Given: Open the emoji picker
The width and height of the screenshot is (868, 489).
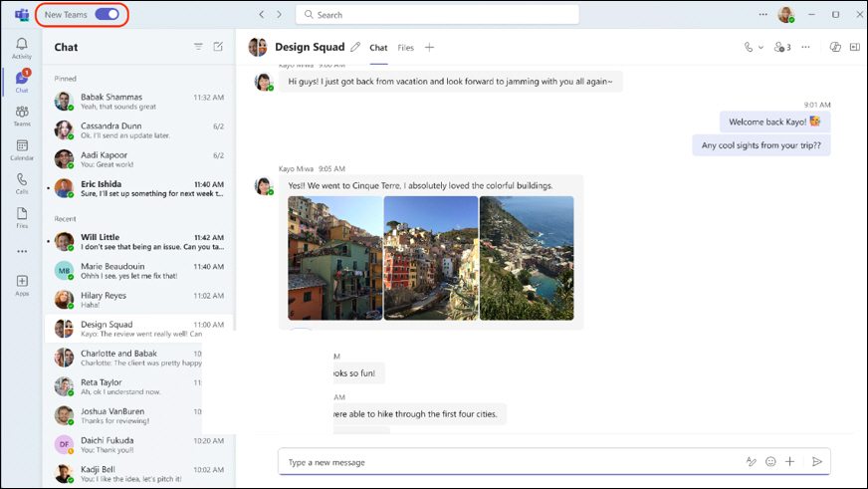Looking at the screenshot, I should pyautogui.click(x=770, y=461).
